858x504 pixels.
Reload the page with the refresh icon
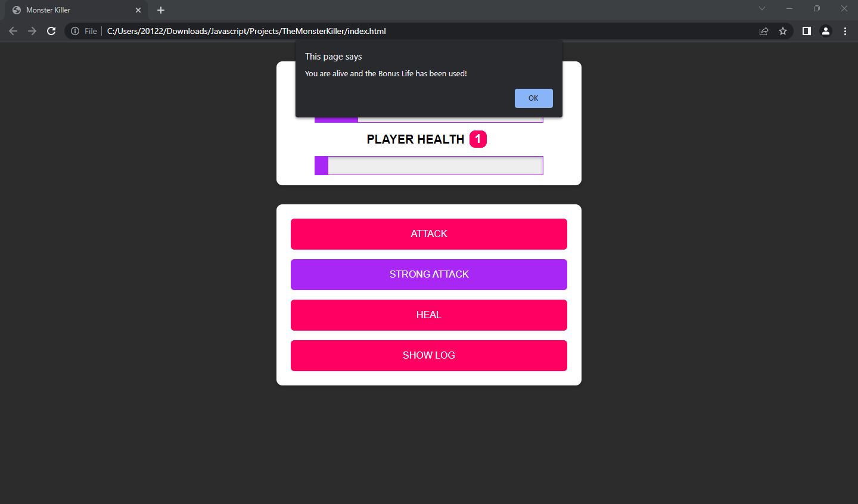tap(51, 31)
